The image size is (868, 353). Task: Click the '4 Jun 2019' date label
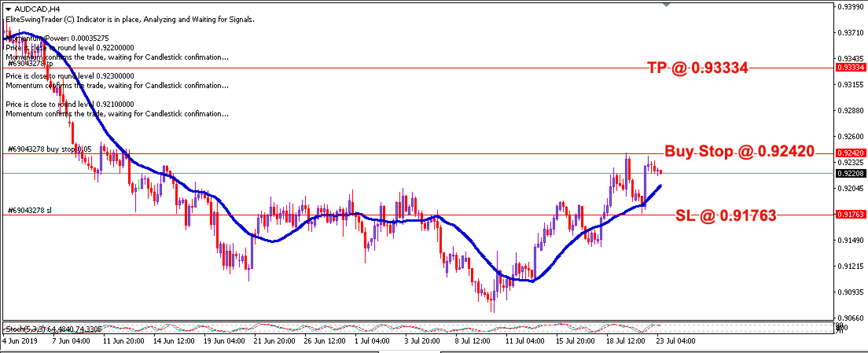pos(20,341)
